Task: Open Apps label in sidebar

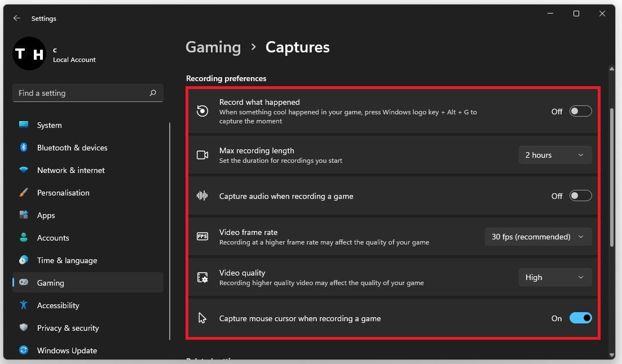Action: coord(46,215)
